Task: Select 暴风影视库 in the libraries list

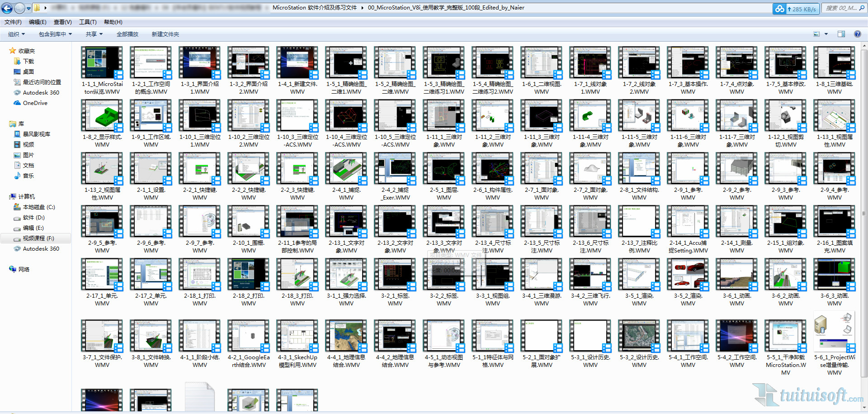Action: 36,134
